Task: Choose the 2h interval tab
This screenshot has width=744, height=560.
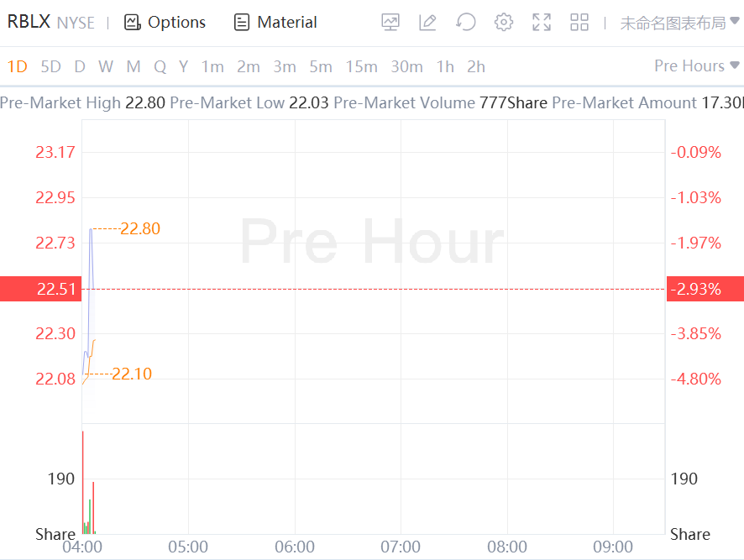Action: tap(476, 66)
